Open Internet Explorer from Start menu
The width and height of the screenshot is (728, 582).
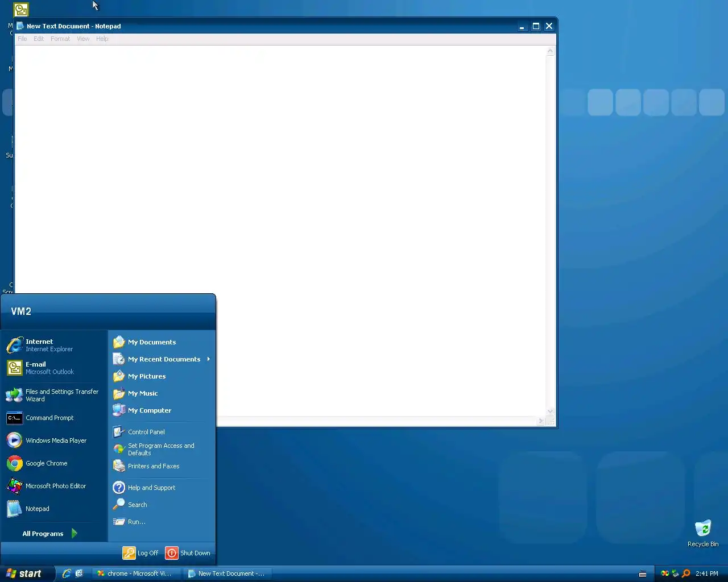54,345
